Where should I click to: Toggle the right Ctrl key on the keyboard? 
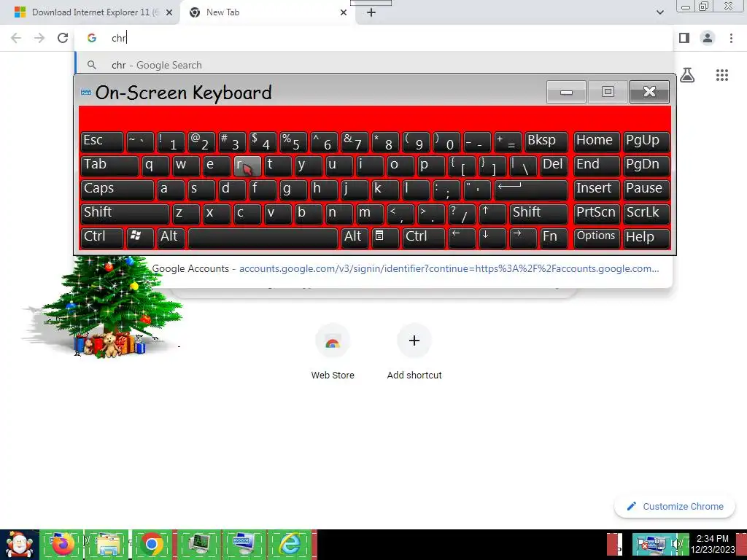(424, 238)
